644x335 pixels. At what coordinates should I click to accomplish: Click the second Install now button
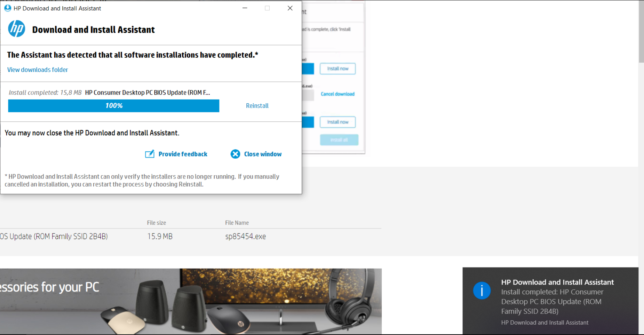coord(337,122)
